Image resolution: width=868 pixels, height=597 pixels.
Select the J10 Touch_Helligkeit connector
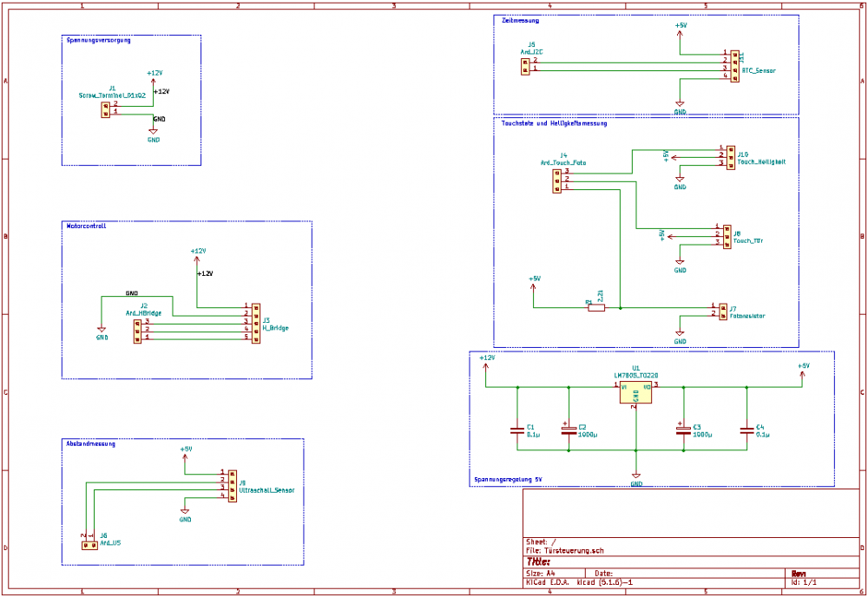click(x=730, y=156)
